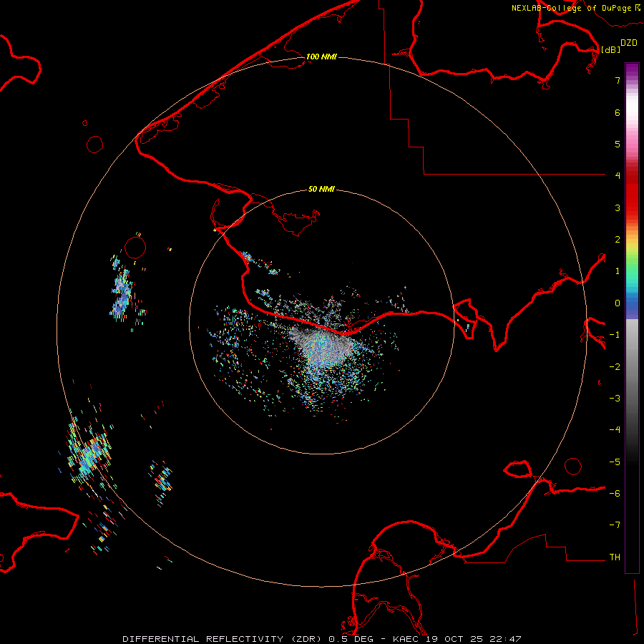Click the -4 value on the scale

click(615, 430)
